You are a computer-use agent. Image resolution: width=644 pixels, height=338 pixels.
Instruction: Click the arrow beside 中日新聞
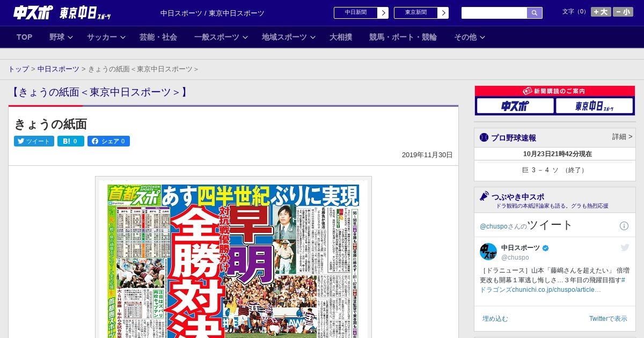(x=383, y=13)
